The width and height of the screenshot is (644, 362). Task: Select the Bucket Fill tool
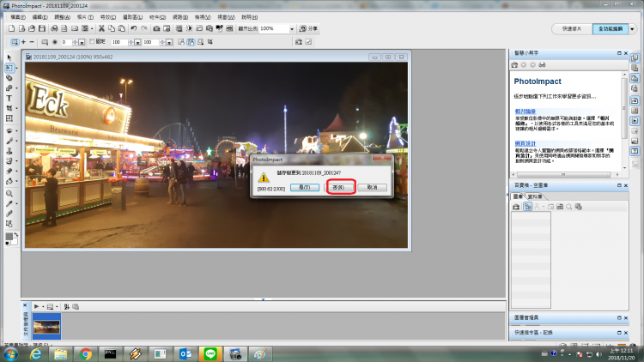tap(9, 181)
